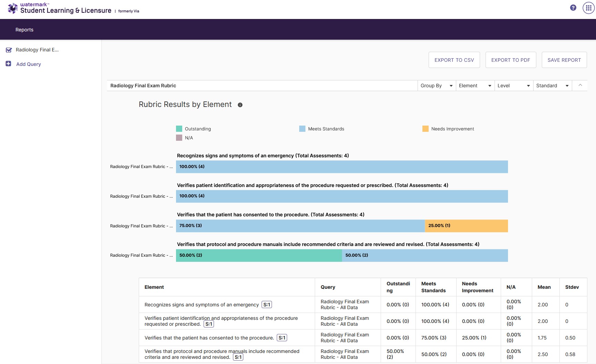This screenshot has width=596, height=364.
Task: Click the 75.00% (3) Meets Standards bar segment
Action: (300, 226)
